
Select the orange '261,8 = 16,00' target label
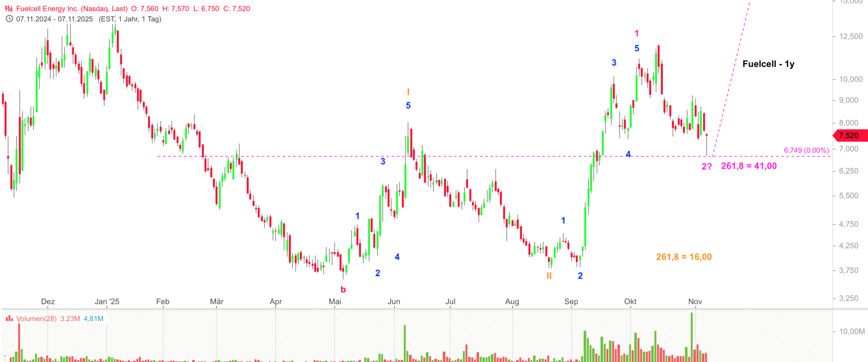tap(684, 257)
